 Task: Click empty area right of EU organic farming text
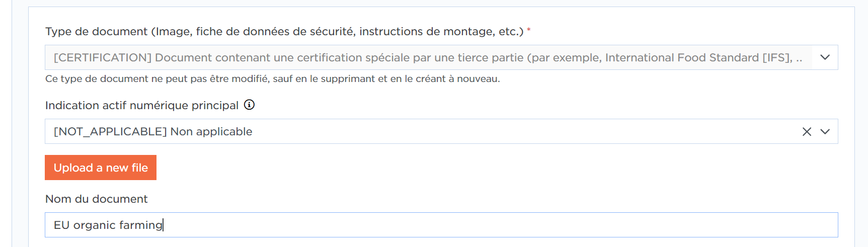coord(498,225)
